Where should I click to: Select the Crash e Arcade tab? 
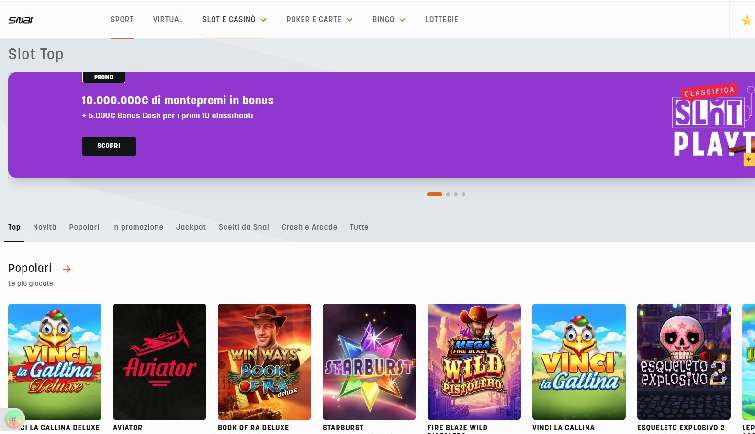(309, 227)
